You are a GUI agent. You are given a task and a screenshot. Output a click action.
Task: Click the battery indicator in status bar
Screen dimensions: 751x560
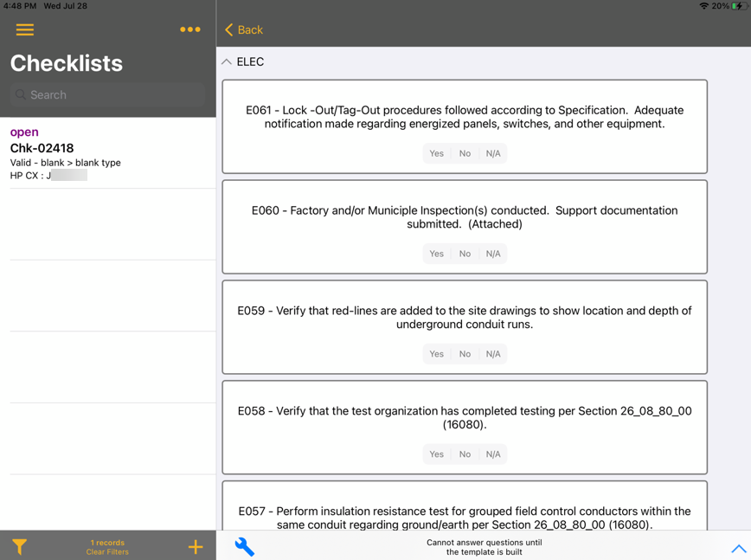(740, 6)
